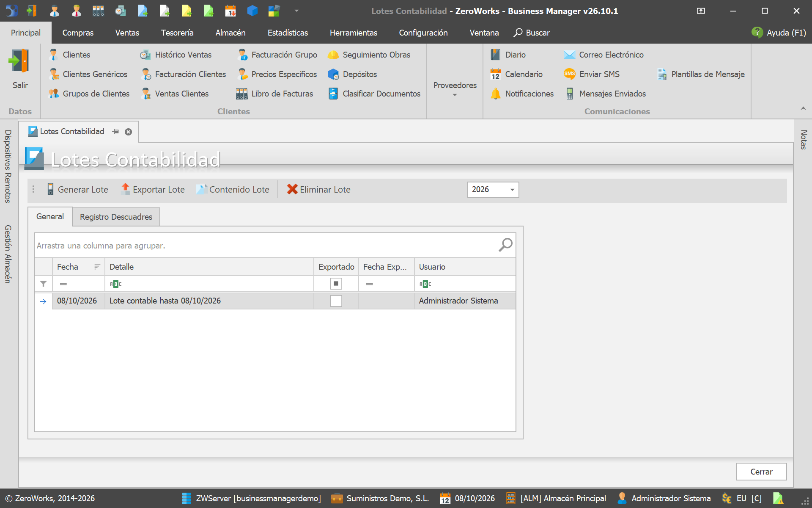The width and height of the screenshot is (812, 508).
Task: Open the Estadísticas ribbon tab
Action: [288, 33]
